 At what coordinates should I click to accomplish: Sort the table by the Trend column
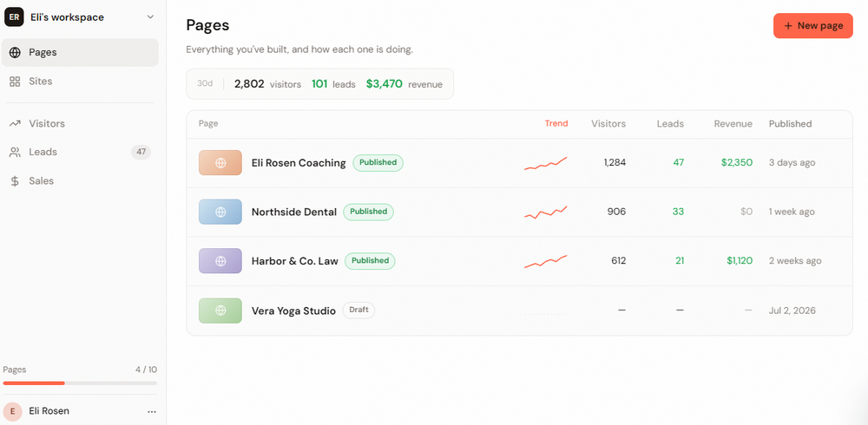(556, 123)
